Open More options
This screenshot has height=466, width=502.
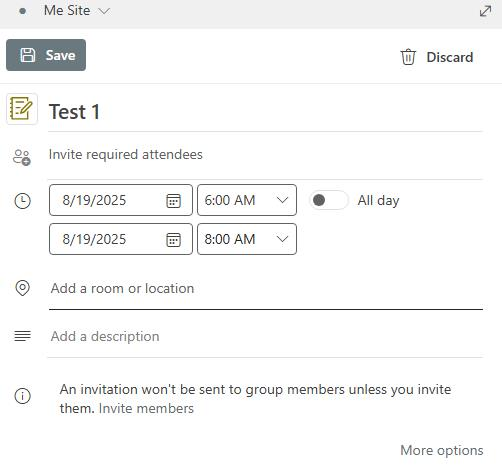click(x=442, y=450)
